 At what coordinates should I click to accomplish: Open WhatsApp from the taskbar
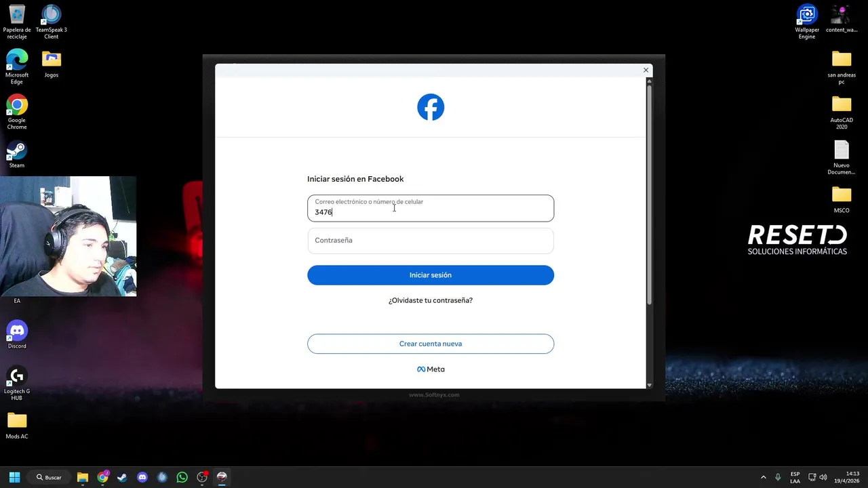pyautogui.click(x=182, y=477)
